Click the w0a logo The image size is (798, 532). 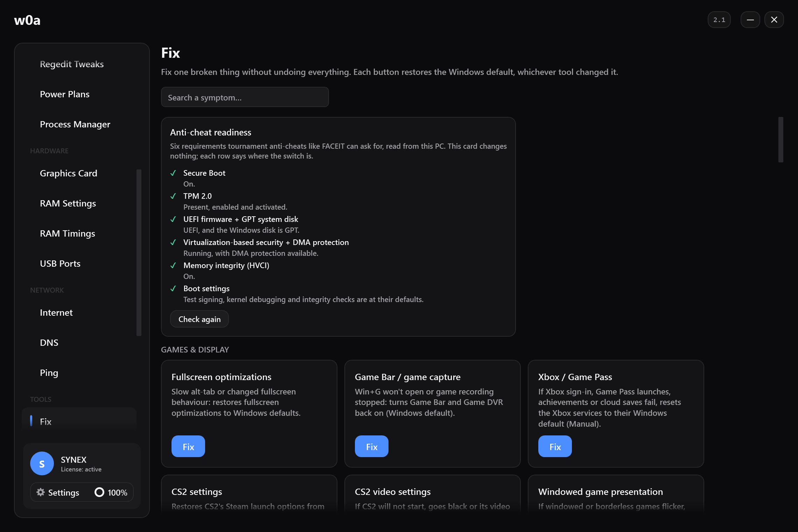[27, 20]
